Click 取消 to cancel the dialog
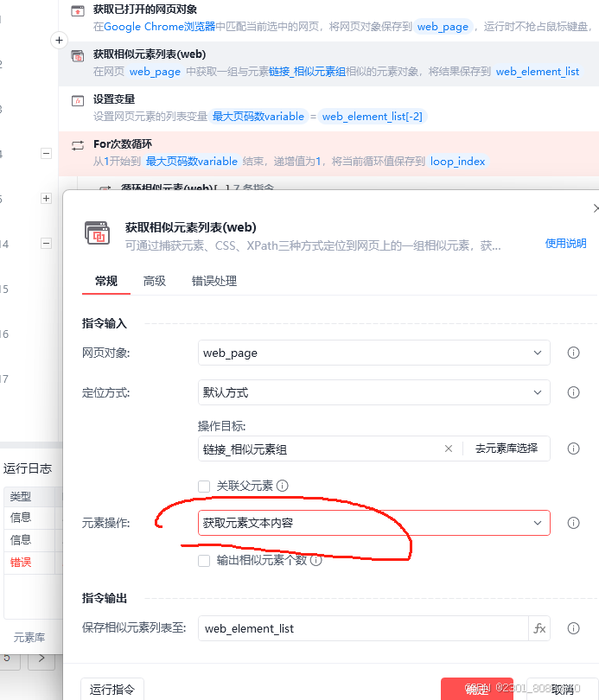Viewport: 599px width, 700px height. 563,690
